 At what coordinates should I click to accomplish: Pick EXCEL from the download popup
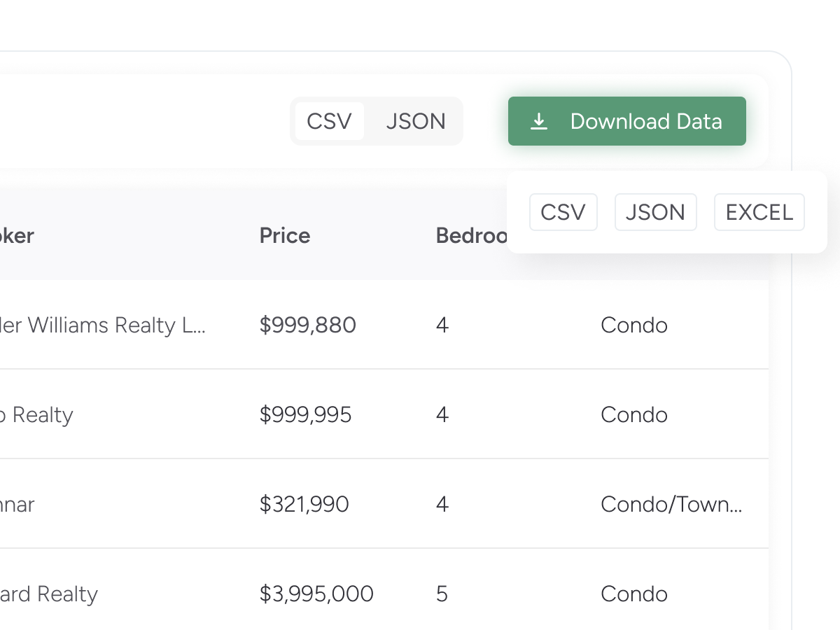759,212
